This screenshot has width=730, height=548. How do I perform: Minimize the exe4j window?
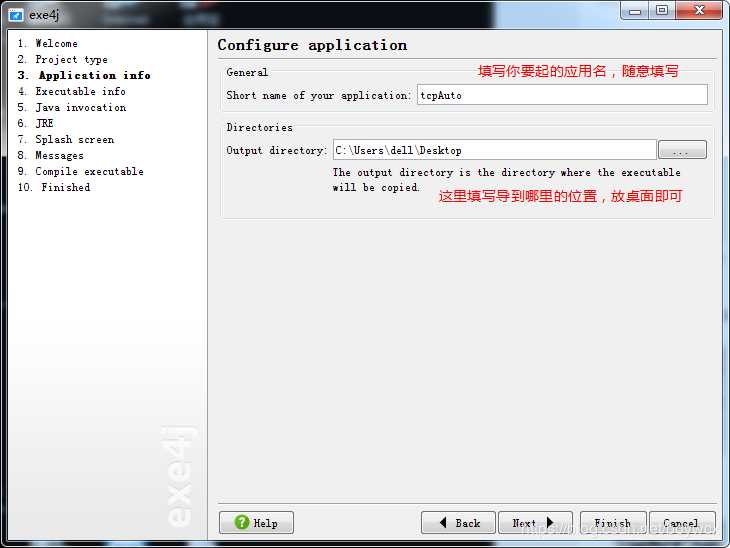click(x=635, y=10)
